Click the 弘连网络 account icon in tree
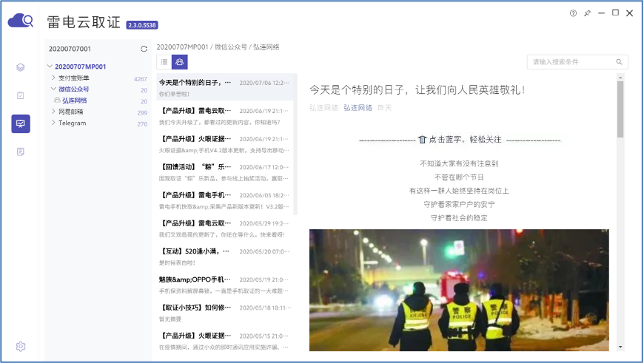The height and width of the screenshot is (363, 644). coord(57,100)
